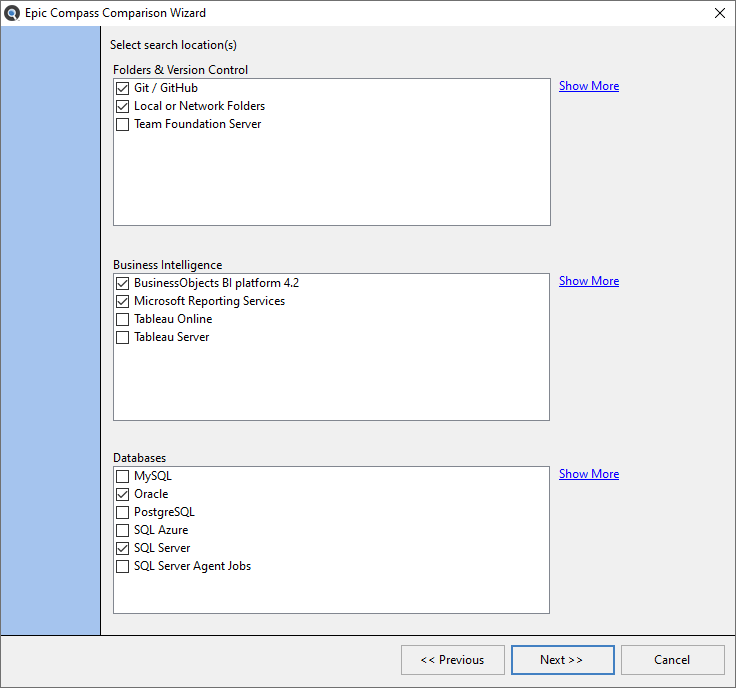This screenshot has height=688, width=736.
Task: Check the Tableau Server checkbox
Action: (x=123, y=337)
